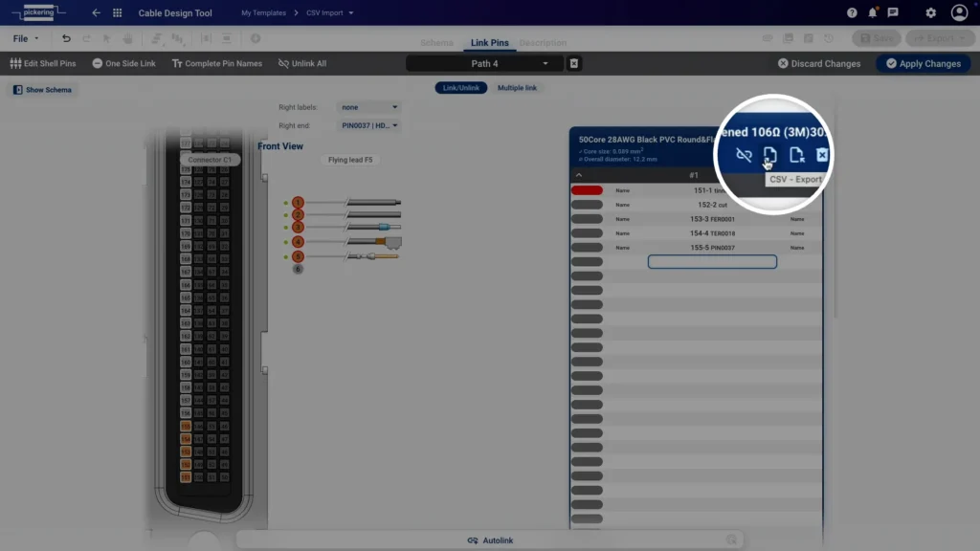Screen dimensions: 980x551
Task: Open the apps grid launcher
Action: click(x=117, y=12)
